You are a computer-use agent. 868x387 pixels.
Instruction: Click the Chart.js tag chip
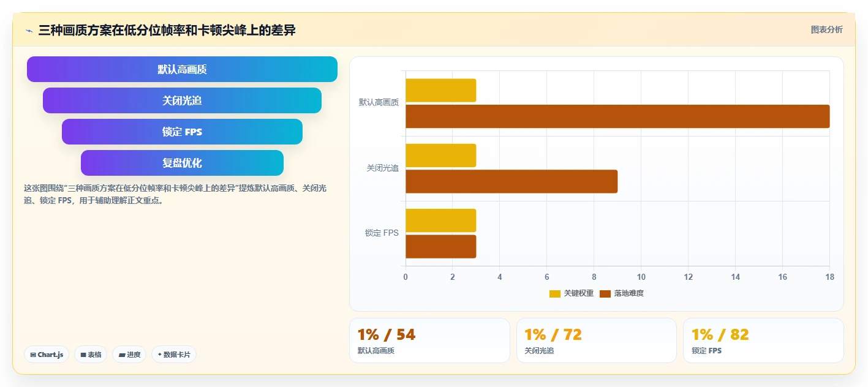(x=47, y=355)
